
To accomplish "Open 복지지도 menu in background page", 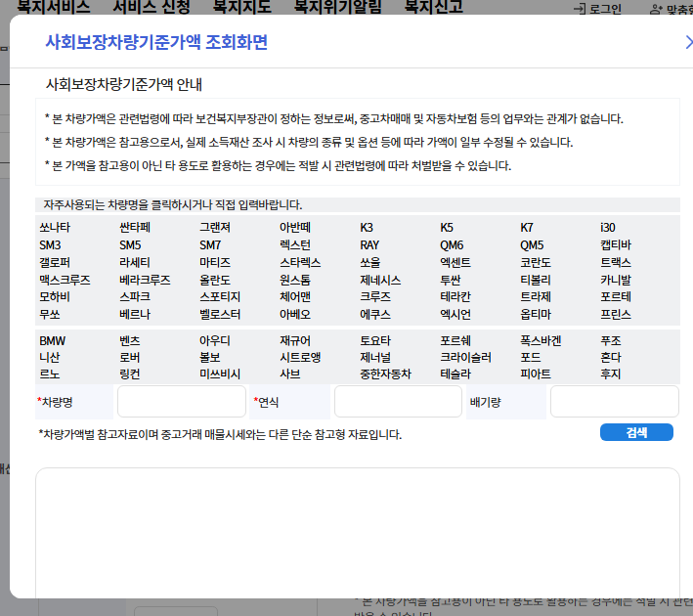I will click(242, 6).
